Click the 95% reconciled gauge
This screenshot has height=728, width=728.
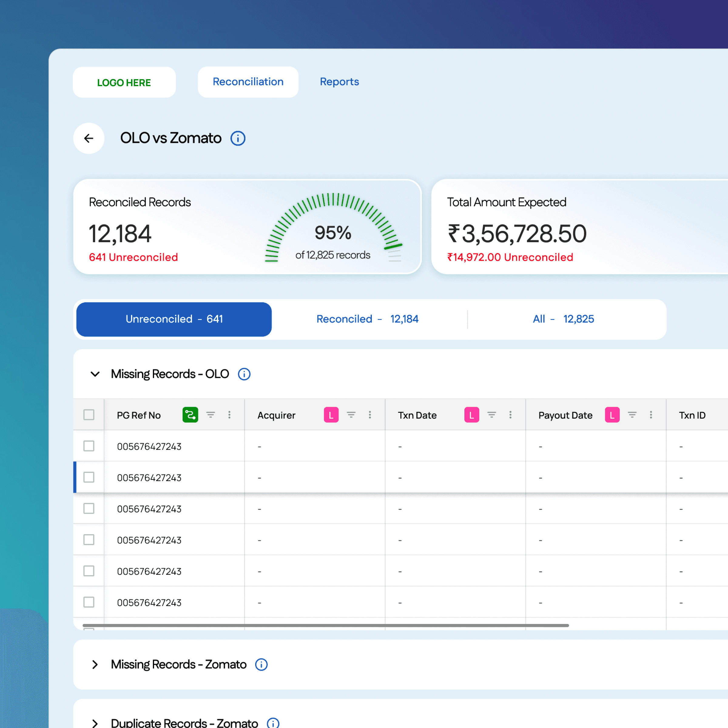pos(333,228)
